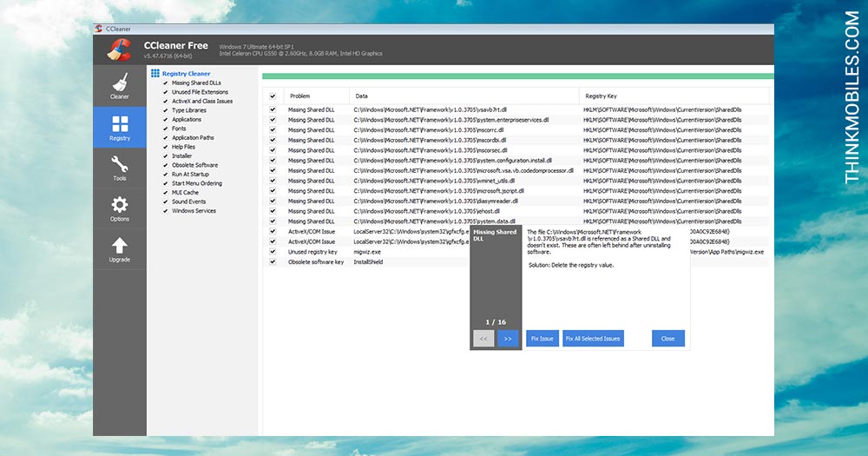Select the wminet_utils.dll entry
The image size is (868, 456).
(434, 181)
